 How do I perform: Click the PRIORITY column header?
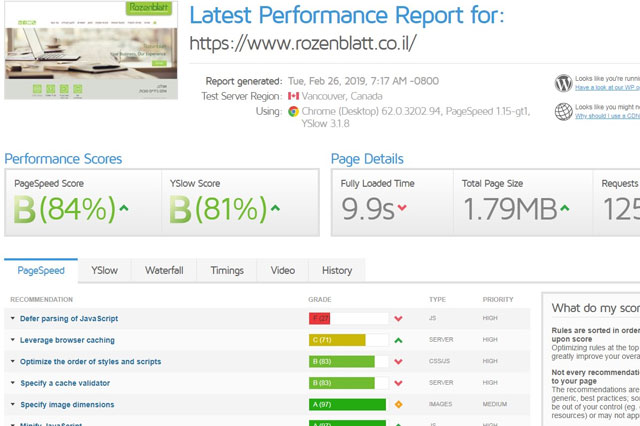coord(498,300)
